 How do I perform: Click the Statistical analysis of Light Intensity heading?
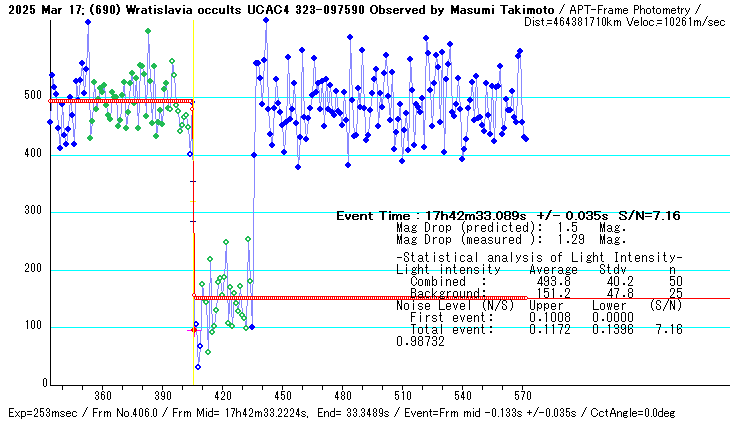coord(540,258)
